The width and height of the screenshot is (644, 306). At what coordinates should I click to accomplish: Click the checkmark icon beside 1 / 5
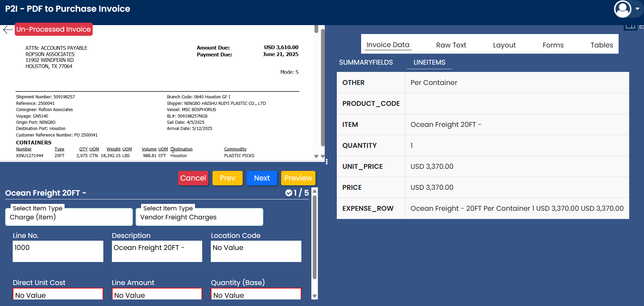click(289, 193)
